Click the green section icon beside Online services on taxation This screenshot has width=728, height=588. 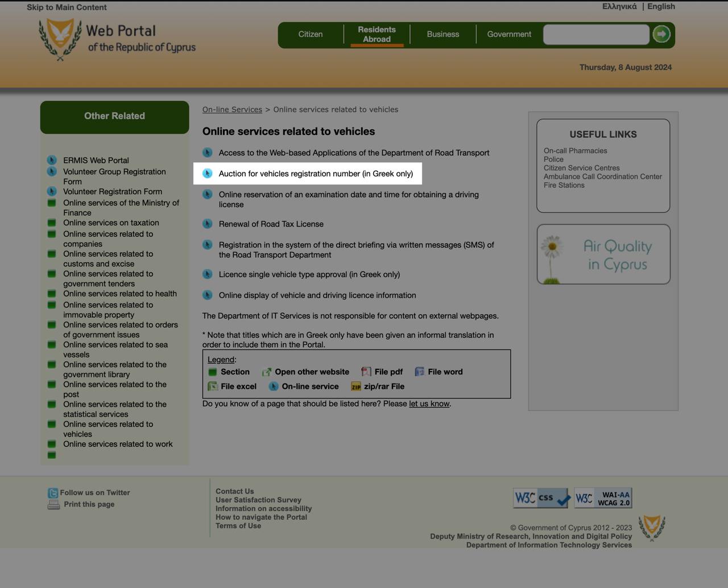click(x=52, y=223)
